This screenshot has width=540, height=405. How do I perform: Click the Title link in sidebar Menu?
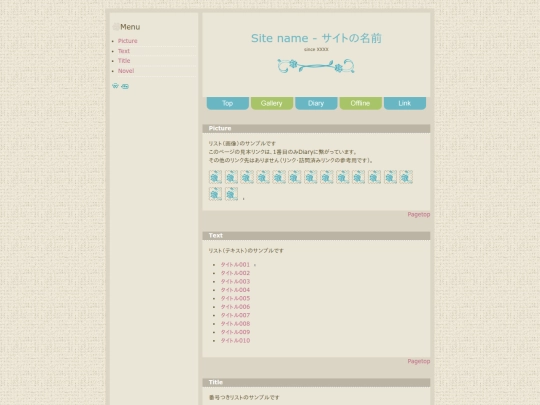click(124, 61)
